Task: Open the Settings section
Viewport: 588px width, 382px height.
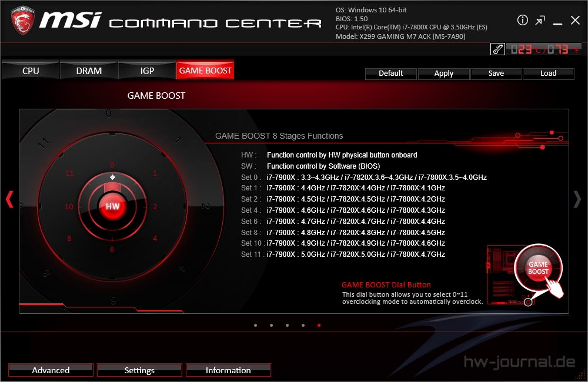Action: click(139, 370)
